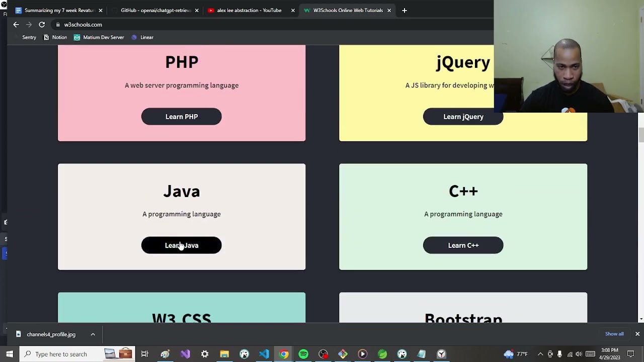644x362 pixels.
Task: Open network settings from the tray
Action: (x=570, y=354)
